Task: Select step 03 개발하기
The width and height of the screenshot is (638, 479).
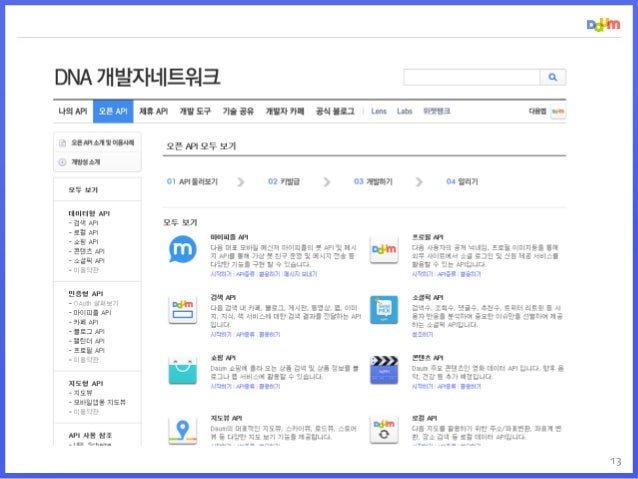Action: pyautogui.click(x=373, y=182)
